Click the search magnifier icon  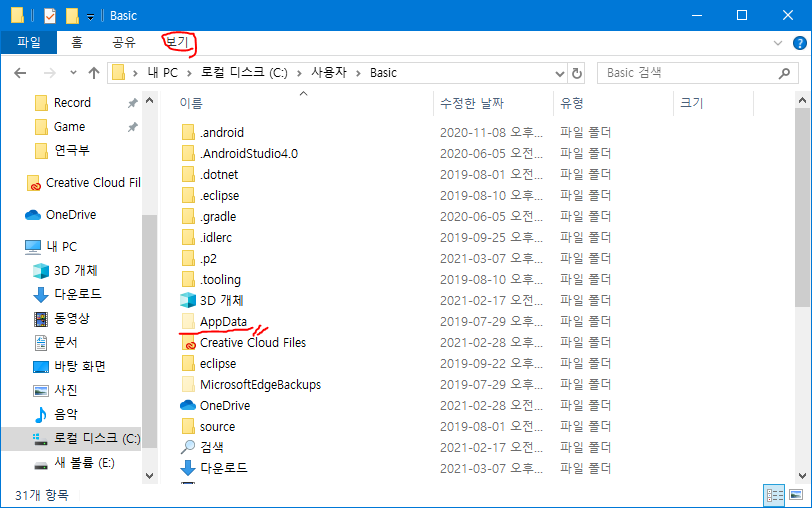pos(785,74)
